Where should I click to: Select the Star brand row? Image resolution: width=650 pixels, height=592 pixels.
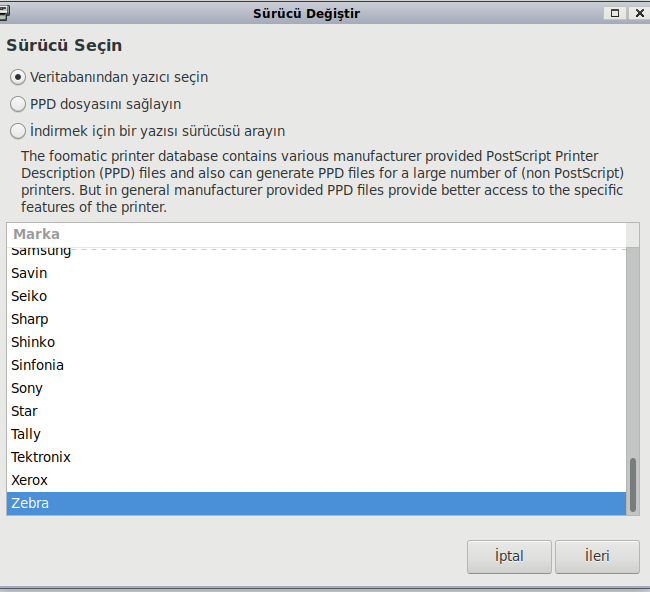(x=25, y=411)
